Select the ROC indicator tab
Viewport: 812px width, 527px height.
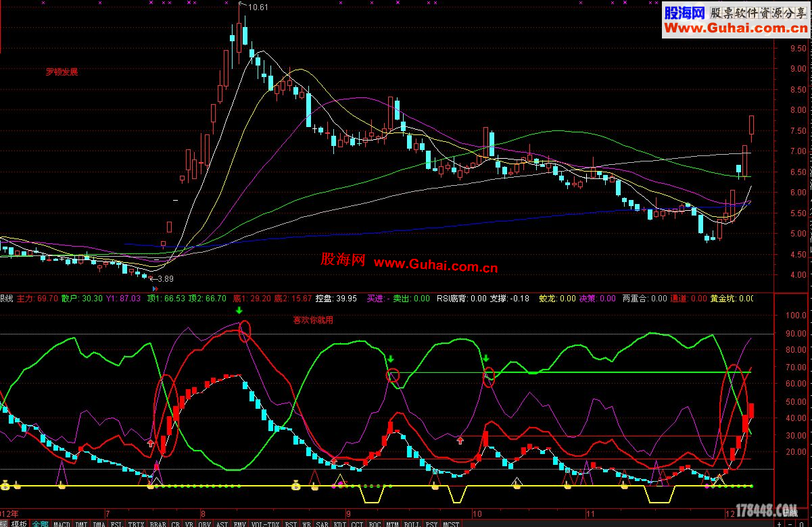pos(375,524)
